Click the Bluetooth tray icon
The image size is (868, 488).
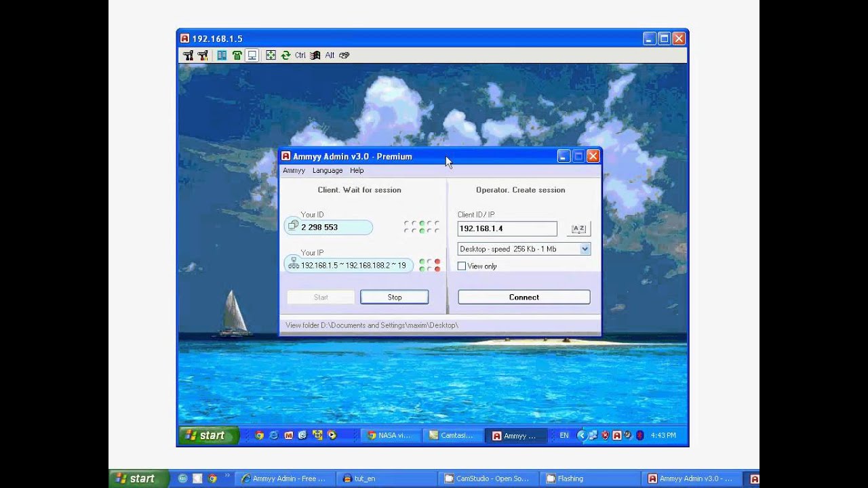pyautogui.click(x=639, y=436)
